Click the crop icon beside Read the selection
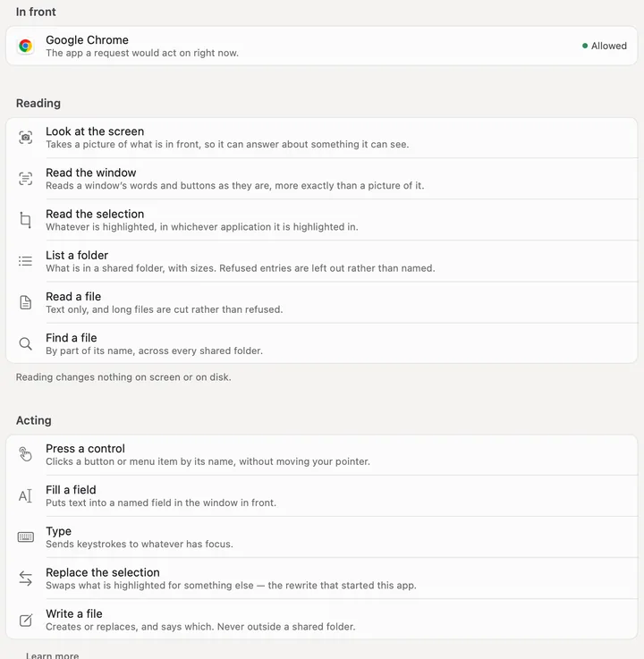The width and height of the screenshot is (644, 659). pos(26,220)
